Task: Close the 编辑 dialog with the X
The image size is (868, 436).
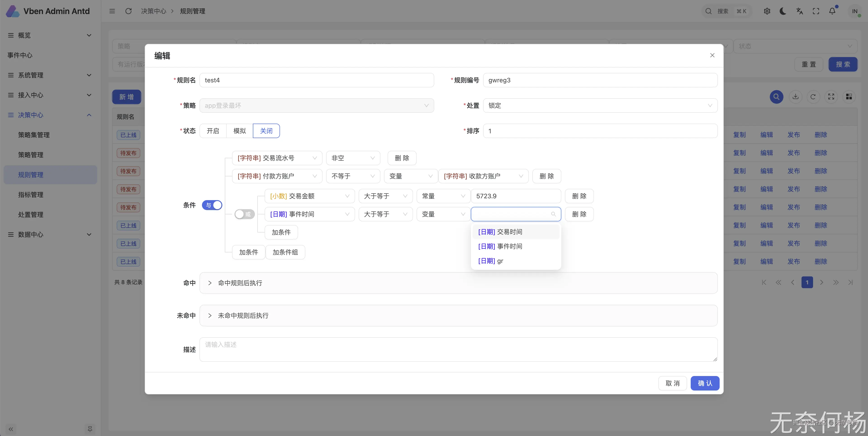Action: point(712,55)
